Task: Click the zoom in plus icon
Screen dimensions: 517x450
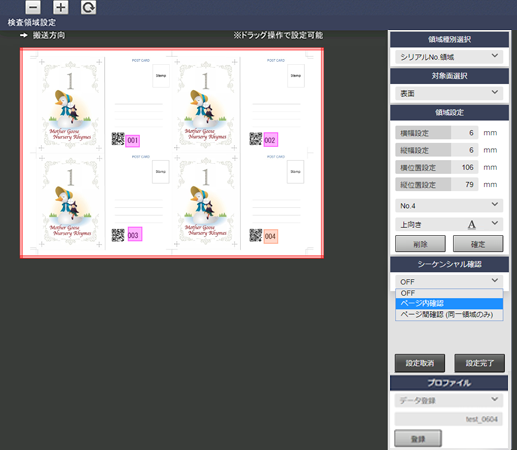Action: point(61,7)
